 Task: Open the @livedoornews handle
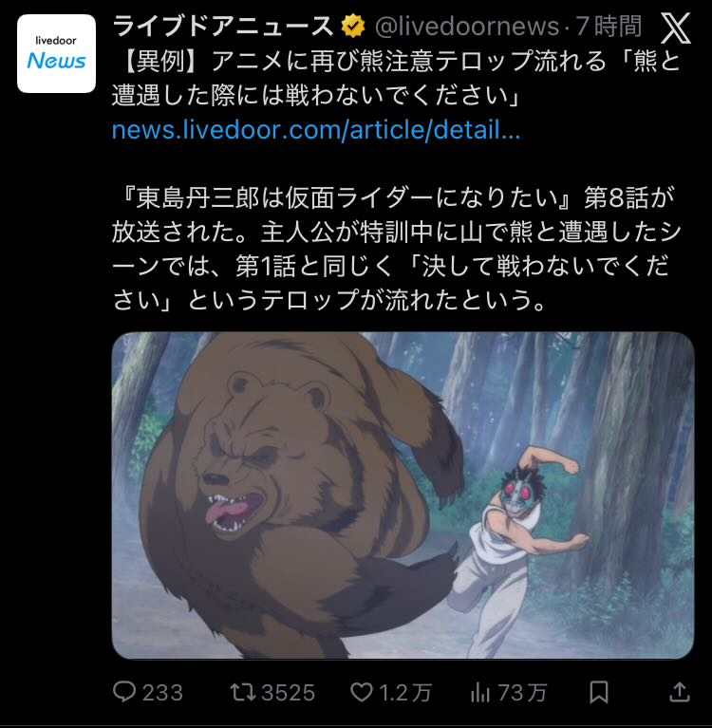click(467, 26)
